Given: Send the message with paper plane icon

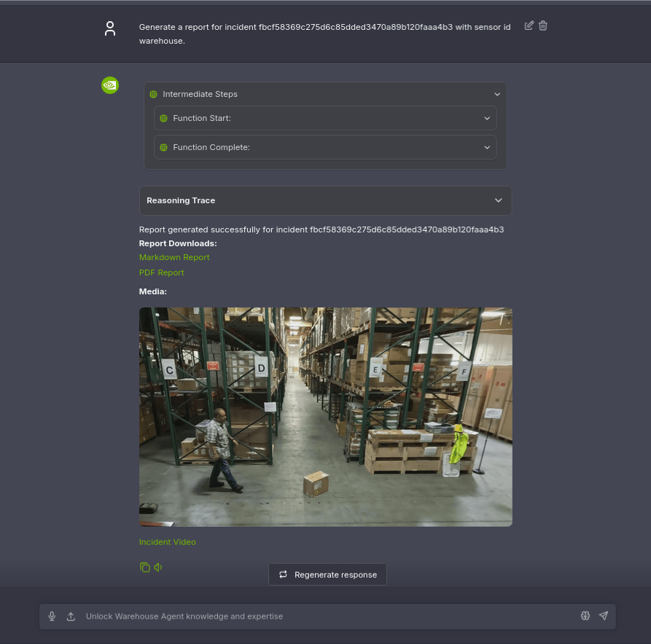Looking at the screenshot, I should coord(604,616).
